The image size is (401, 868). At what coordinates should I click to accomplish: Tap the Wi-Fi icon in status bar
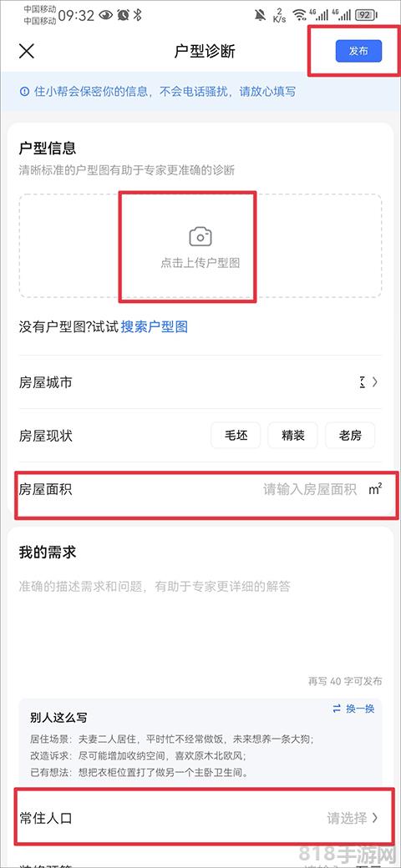(x=300, y=15)
